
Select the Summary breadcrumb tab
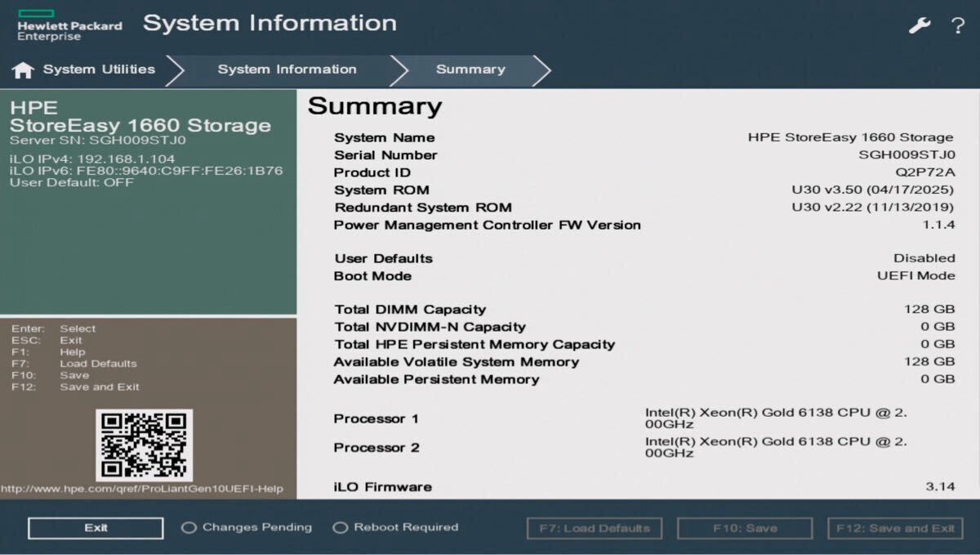[x=470, y=69]
